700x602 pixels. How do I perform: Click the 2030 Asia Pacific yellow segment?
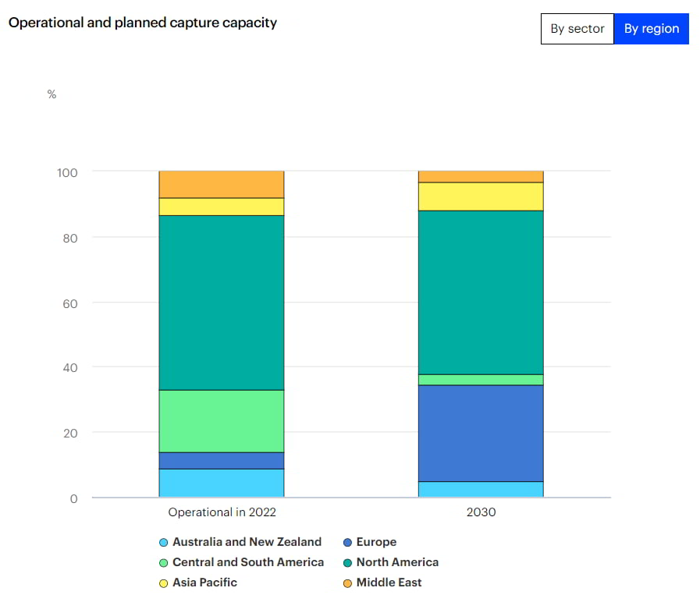coord(481,197)
